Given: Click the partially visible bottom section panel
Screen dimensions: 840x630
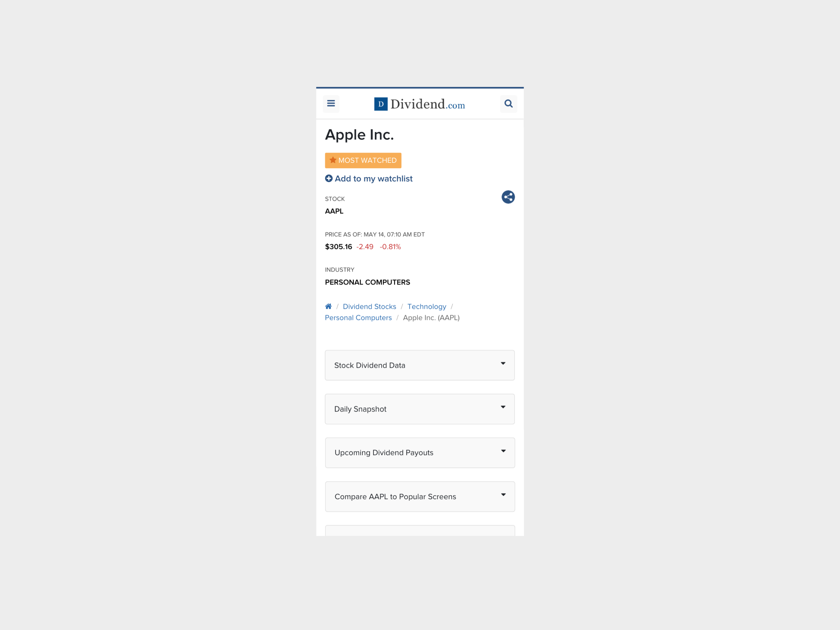Looking at the screenshot, I should (420, 531).
